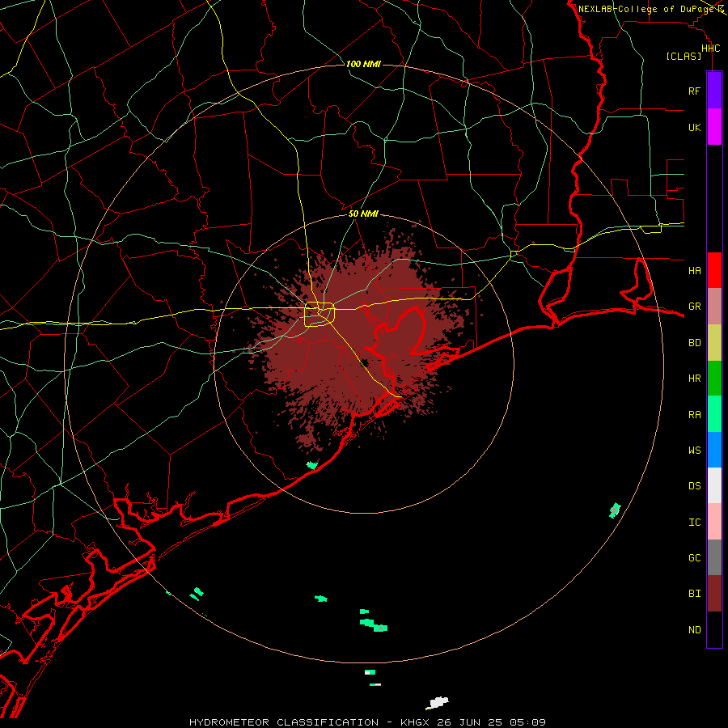Click the RF purple legend swatch
Image resolution: width=728 pixels, height=728 pixels.
[714, 91]
